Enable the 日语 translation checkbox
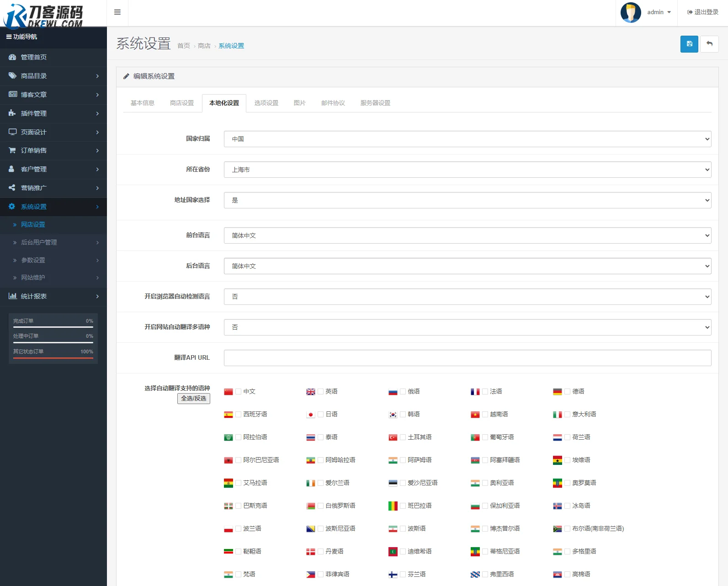Viewport: 728px width, 586px height. coord(320,415)
